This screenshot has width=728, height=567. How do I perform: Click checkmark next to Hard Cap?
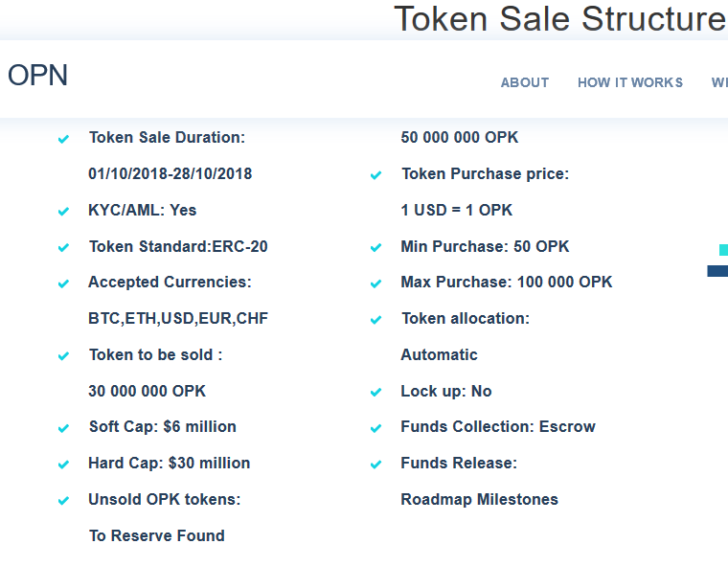tap(64, 465)
